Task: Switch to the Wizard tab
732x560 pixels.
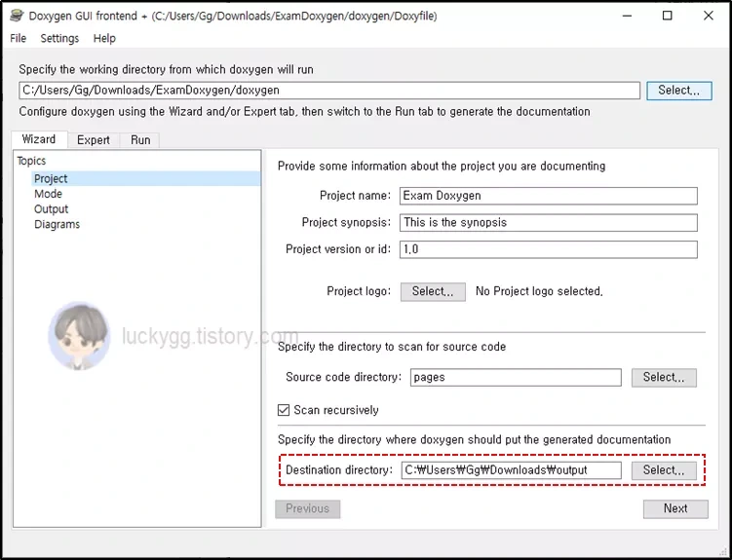Action: pyautogui.click(x=39, y=139)
